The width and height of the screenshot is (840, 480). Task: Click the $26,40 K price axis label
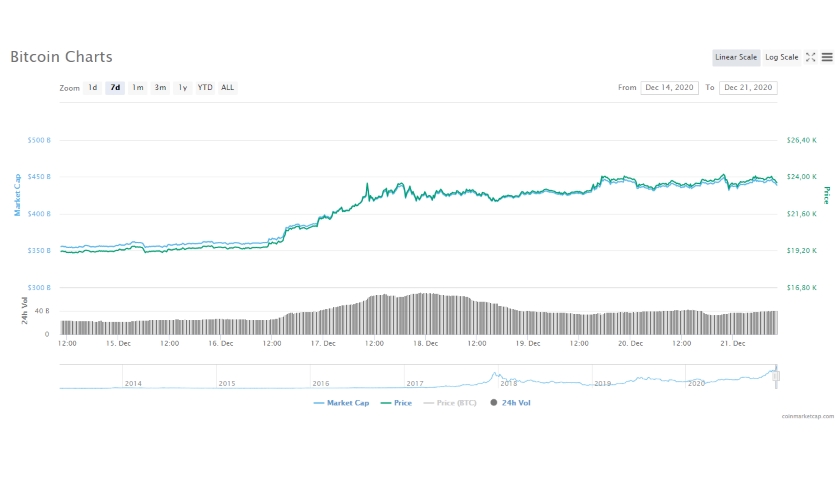[x=801, y=140]
